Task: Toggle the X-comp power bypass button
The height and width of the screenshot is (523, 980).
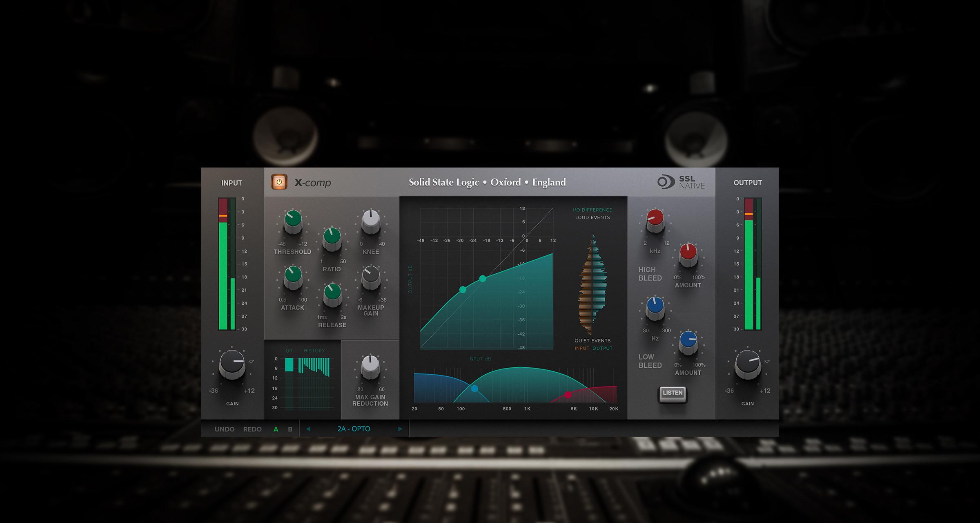Action: [279, 182]
